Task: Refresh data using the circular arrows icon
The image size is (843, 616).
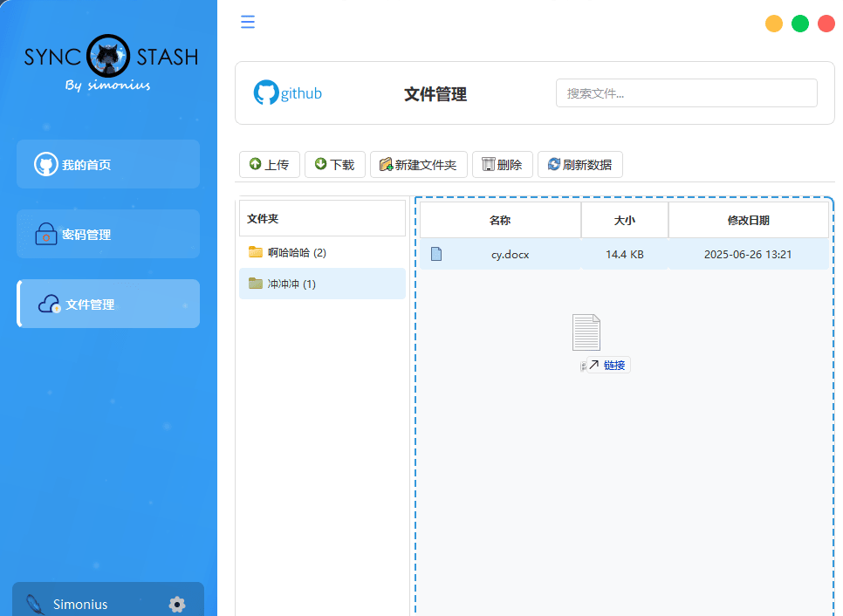Action: click(x=552, y=164)
